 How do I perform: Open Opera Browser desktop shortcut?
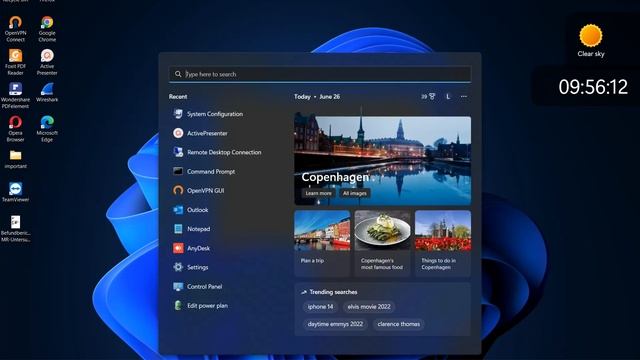click(15, 129)
